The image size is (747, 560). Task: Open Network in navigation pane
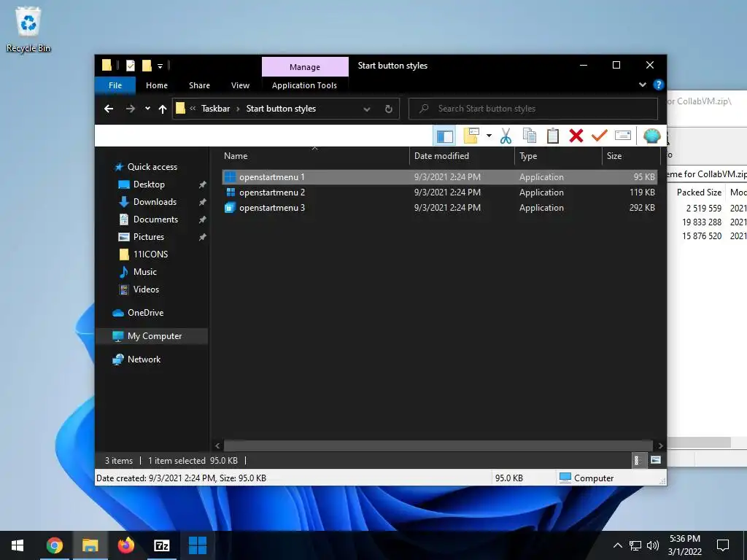coord(144,359)
